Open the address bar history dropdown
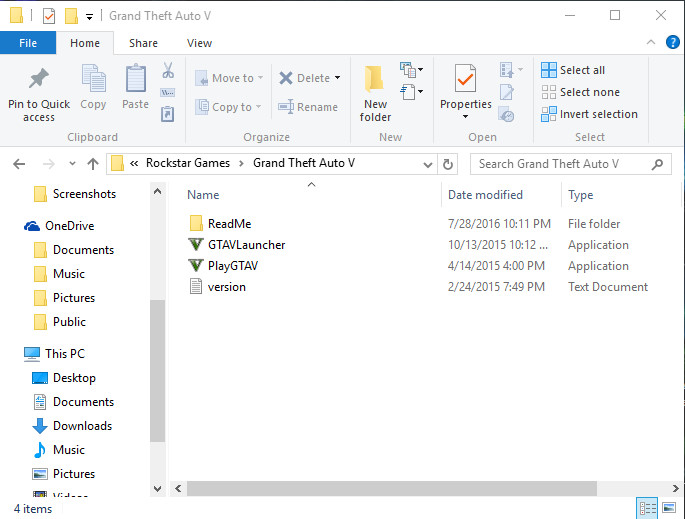The width and height of the screenshot is (685, 519). click(428, 165)
